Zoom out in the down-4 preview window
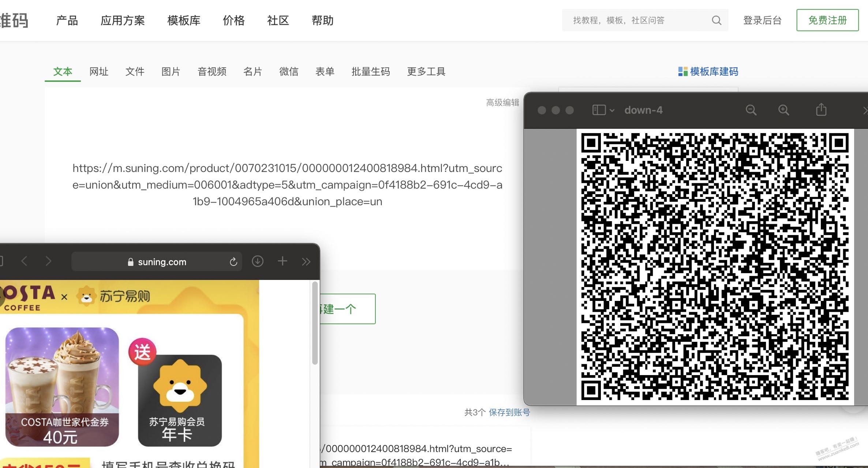The height and width of the screenshot is (468, 868). point(751,110)
